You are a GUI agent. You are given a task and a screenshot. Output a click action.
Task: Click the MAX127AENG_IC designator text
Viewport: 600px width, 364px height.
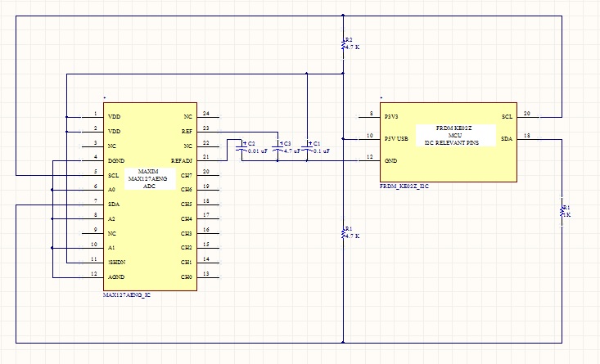click(x=127, y=295)
